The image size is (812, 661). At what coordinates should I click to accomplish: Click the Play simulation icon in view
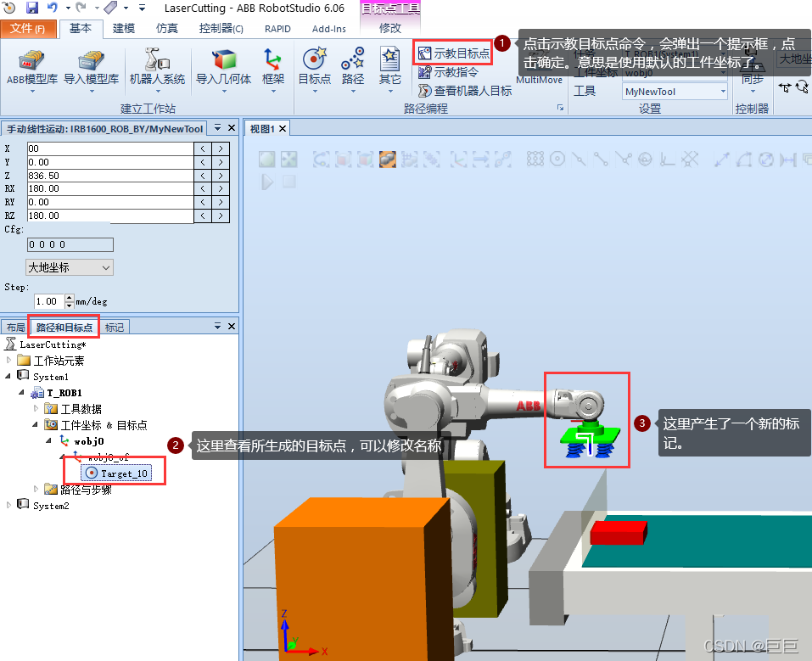pos(267,182)
